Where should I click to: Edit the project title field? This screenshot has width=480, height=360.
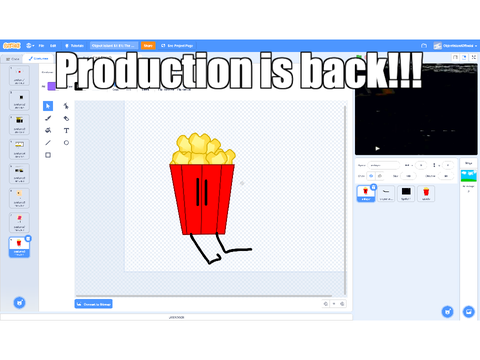tap(114, 46)
